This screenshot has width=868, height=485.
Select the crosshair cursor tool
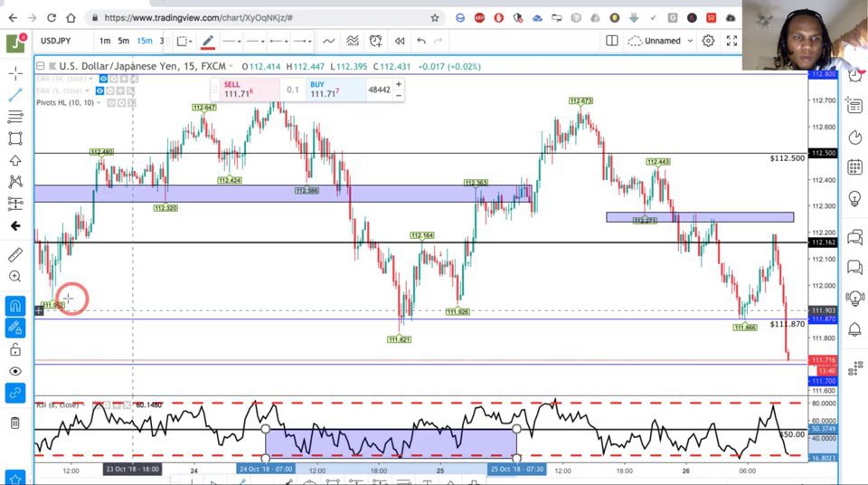(15, 73)
